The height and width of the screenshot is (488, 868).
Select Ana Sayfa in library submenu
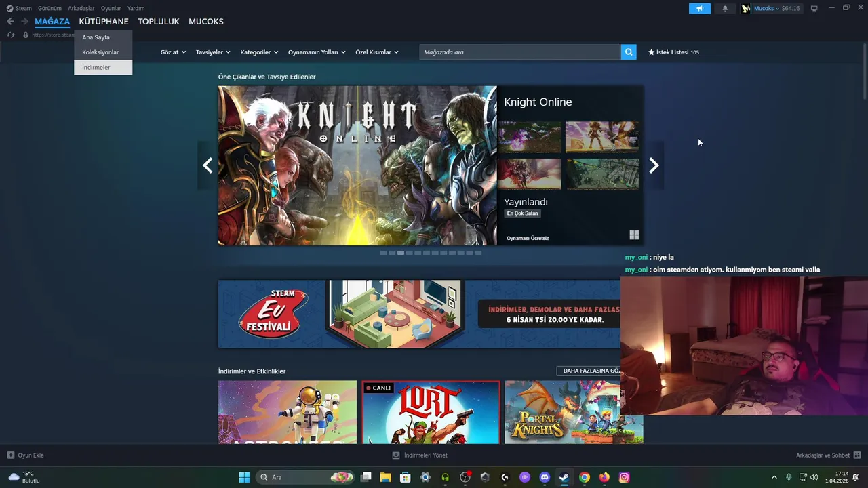pyautogui.click(x=103, y=37)
